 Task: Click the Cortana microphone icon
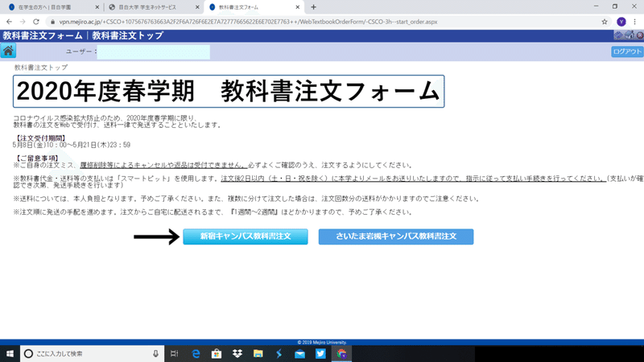pyautogui.click(x=155, y=353)
